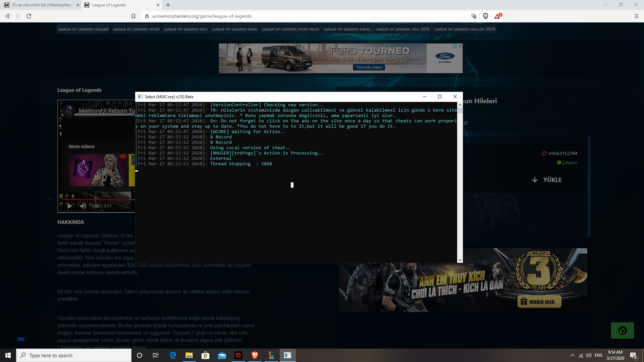This screenshot has height=362, width=644.
Task: Open the translate page icon
Action: click(x=474, y=16)
